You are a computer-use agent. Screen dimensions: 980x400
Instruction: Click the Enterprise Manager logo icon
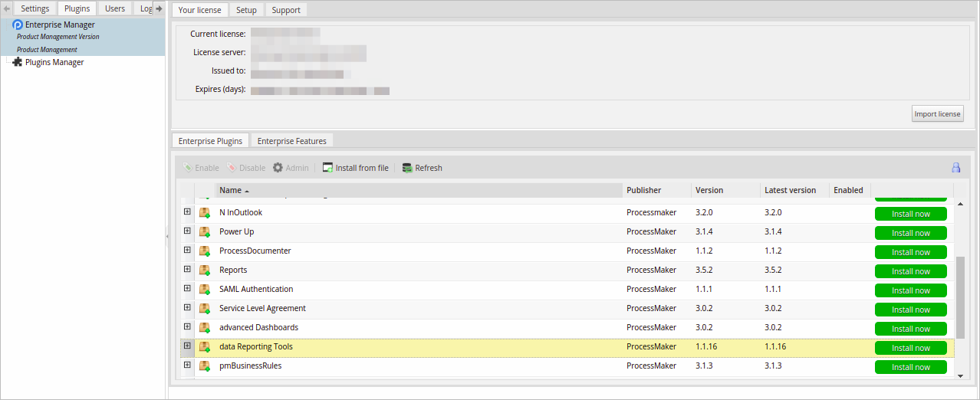[18, 25]
